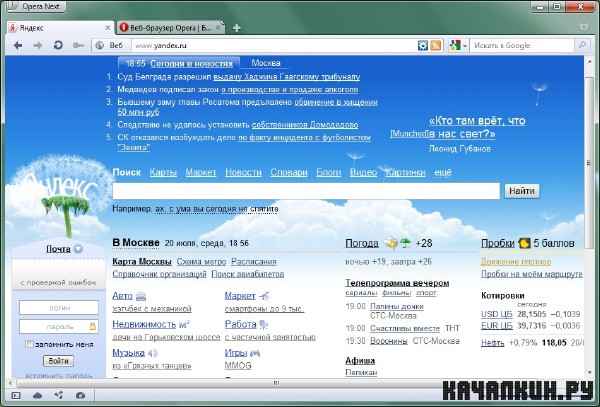Screen dimensions: 600x407
Task: Open a new tab with the plus button
Action: click(x=236, y=28)
